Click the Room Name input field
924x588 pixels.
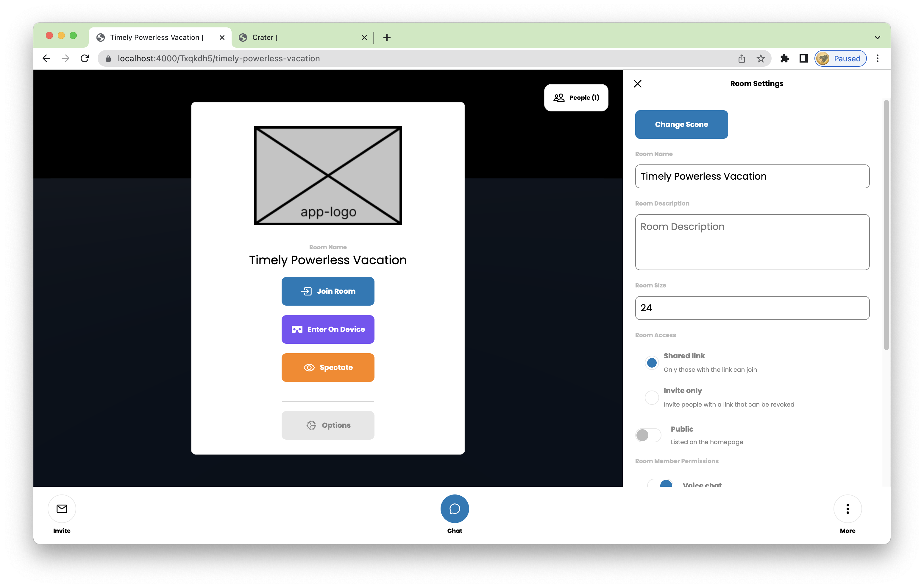point(752,176)
